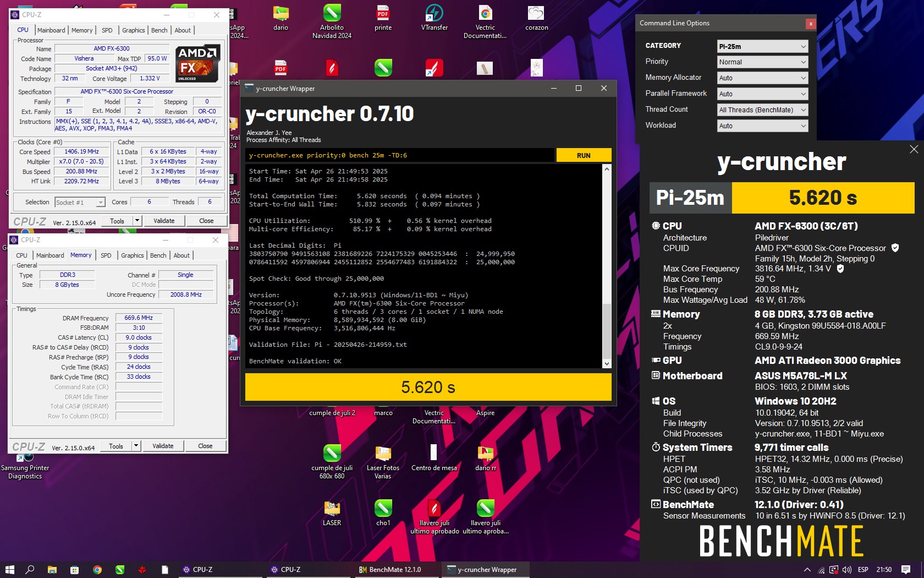The width and height of the screenshot is (924, 578).
Task: Open About tab in lower CPU-Z window
Action: click(182, 255)
